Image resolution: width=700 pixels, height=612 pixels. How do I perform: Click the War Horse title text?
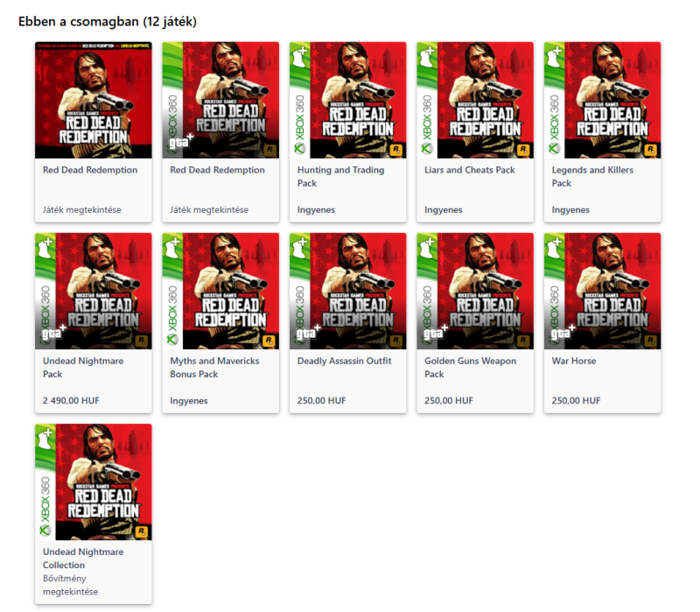(x=574, y=361)
